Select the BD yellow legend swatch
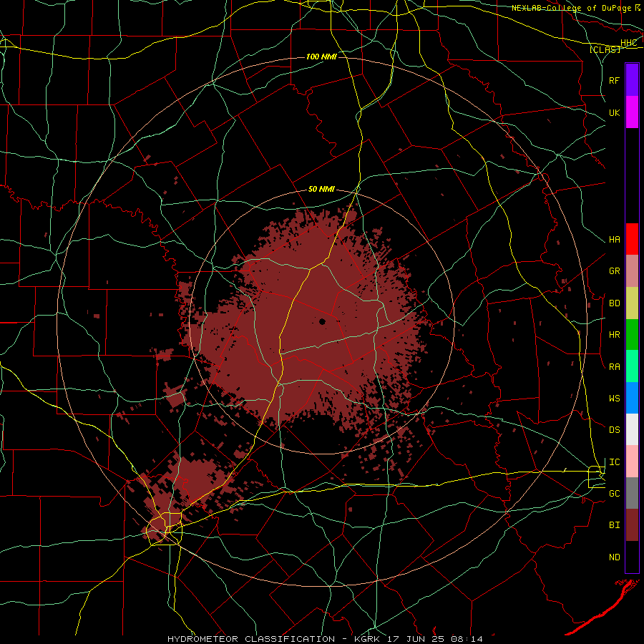The width and height of the screenshot is (644, 644). [x=632, y=303]
